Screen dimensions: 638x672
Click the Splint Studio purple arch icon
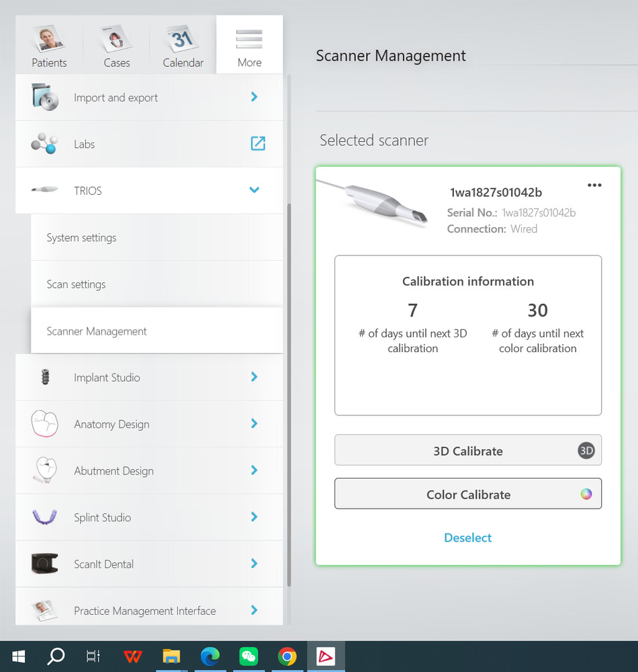[44, 517]
